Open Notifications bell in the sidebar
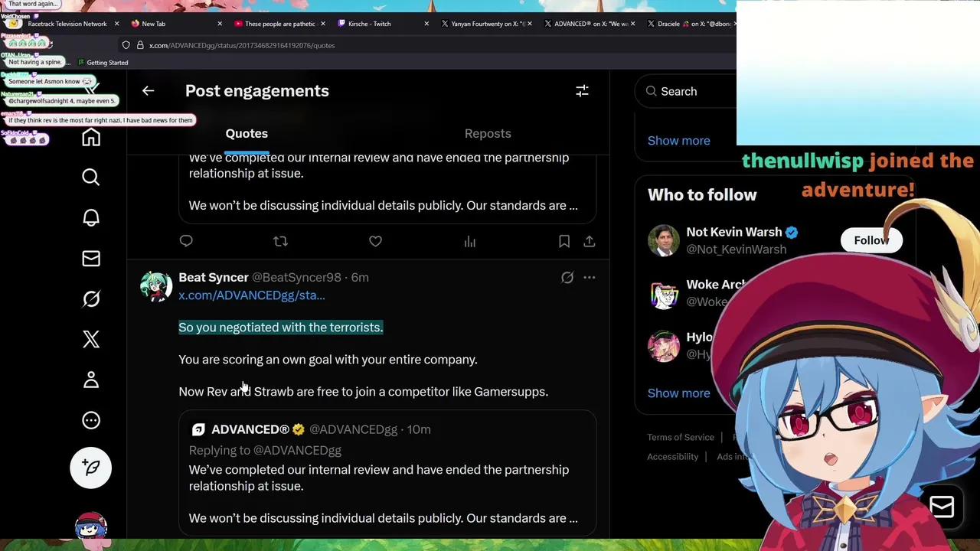This screenshot has height=551, width=980. coord(91,218)
